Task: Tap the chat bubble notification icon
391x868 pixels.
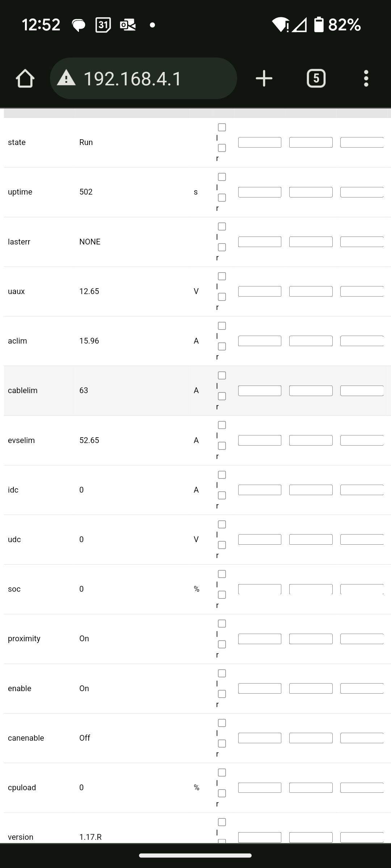Action: click(x=79, y=25)
